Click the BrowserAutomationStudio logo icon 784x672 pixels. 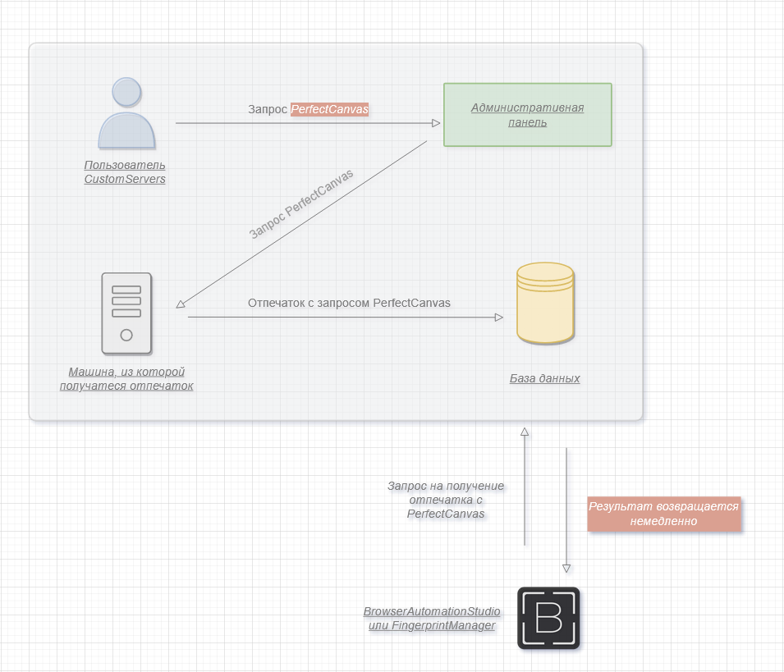pos(548,618)
